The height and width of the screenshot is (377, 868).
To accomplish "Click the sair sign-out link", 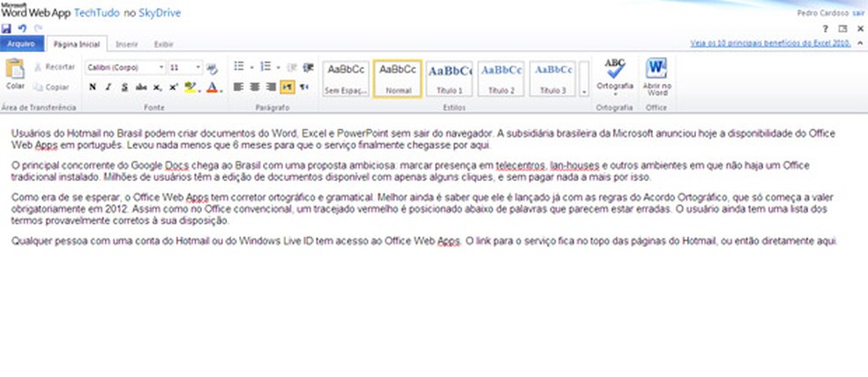I will click(858, 12).
